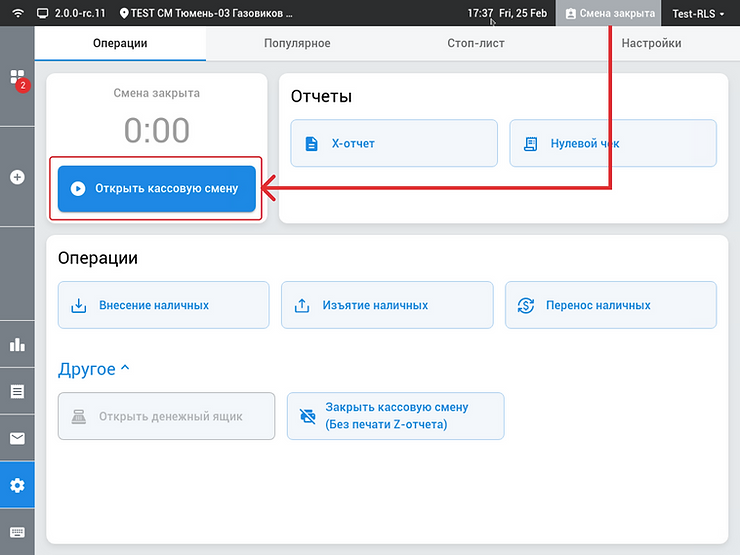Click Изъятие наличных button
The height and width of the screenshot is (555, 740).
pos(387,305)
